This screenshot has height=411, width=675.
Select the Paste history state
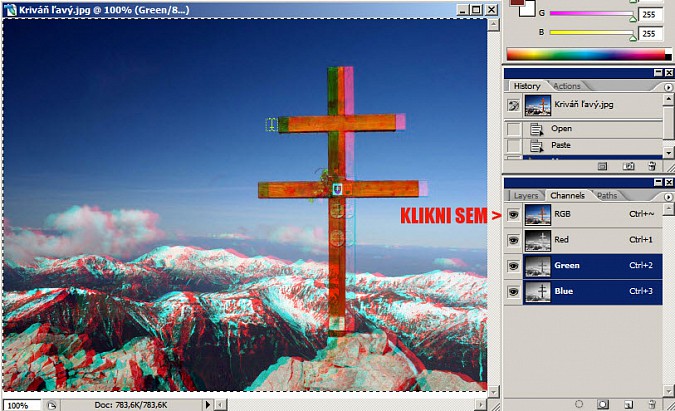(x=561, y=146)
